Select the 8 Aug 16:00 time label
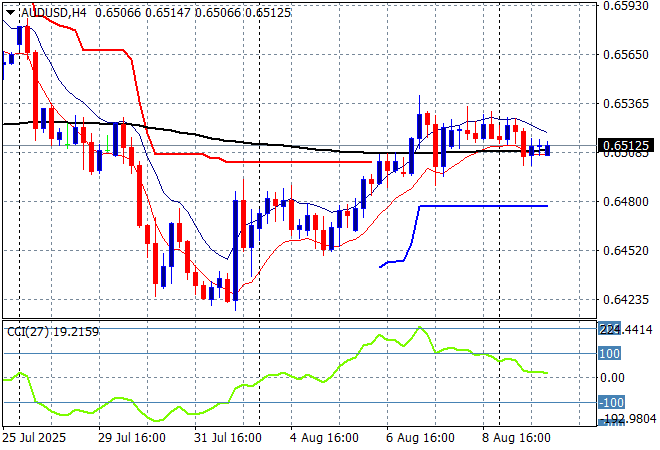 click(516, 438)
